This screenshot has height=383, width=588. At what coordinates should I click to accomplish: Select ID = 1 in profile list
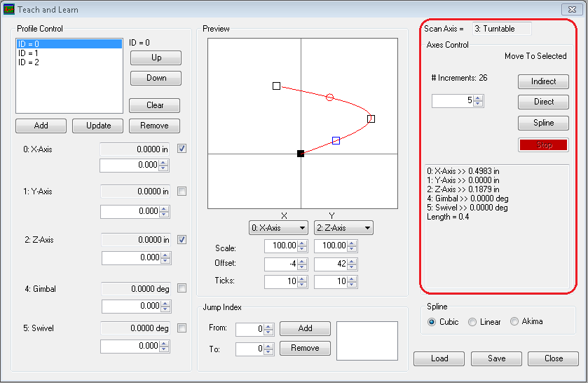29,53
